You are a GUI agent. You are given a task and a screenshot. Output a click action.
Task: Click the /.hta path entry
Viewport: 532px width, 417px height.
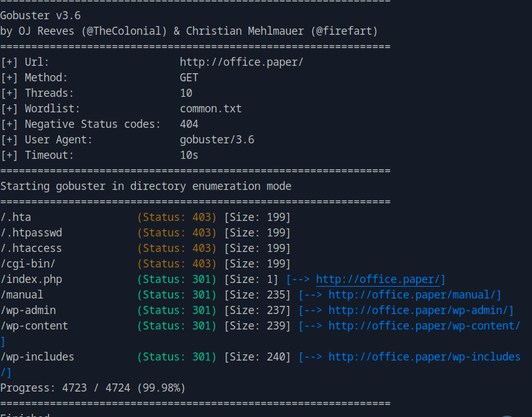click(x=16, y=217)
